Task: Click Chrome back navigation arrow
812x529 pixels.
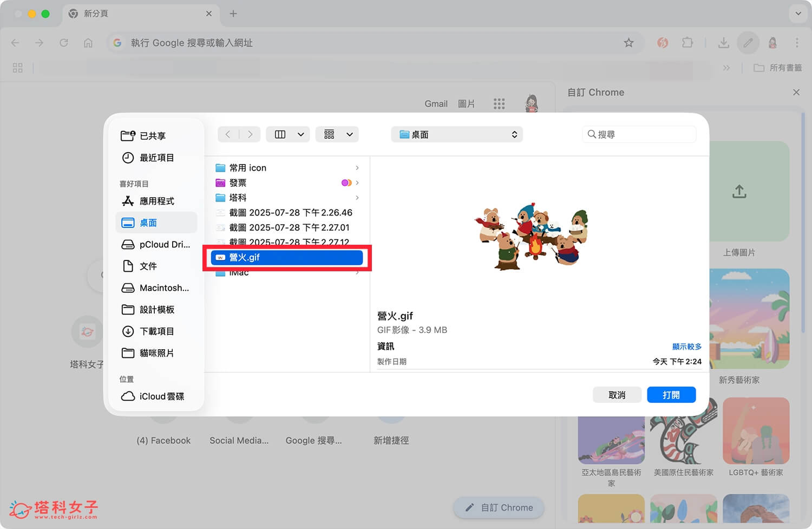Action: pos(15,43)
